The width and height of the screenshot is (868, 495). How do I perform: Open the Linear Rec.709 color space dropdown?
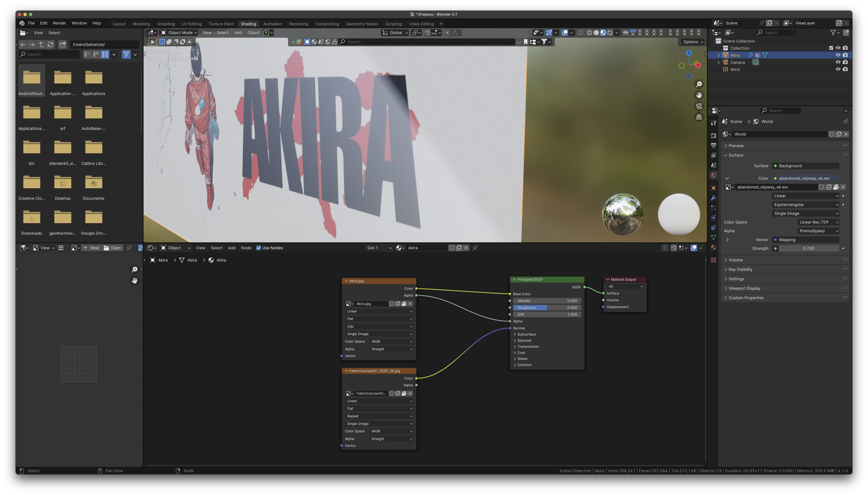click(818, 222)
